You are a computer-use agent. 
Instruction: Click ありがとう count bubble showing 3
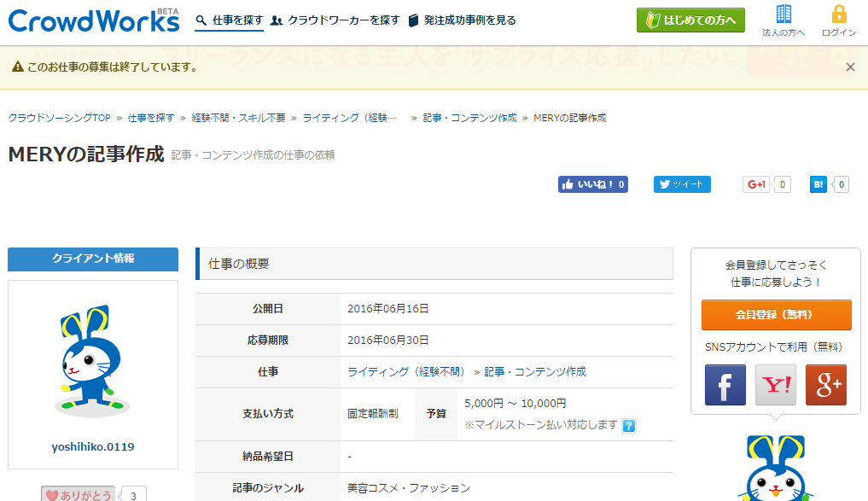pos(133,494)
